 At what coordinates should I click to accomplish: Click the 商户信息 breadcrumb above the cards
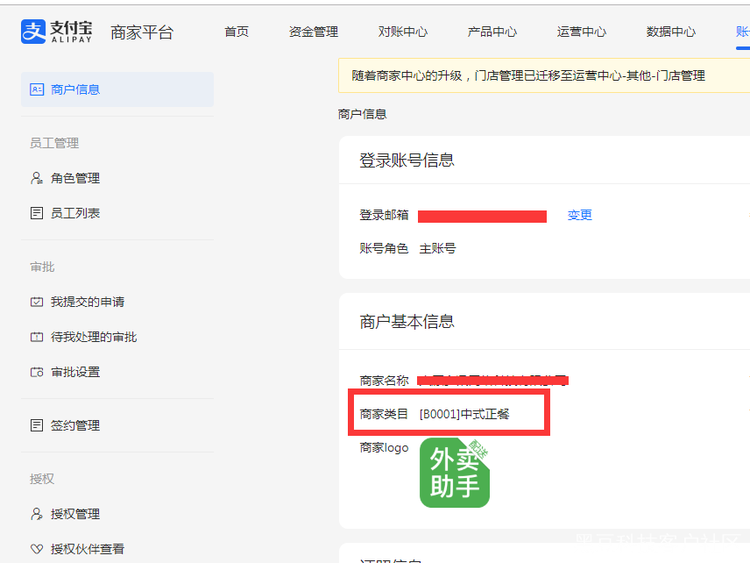[362, 114]
